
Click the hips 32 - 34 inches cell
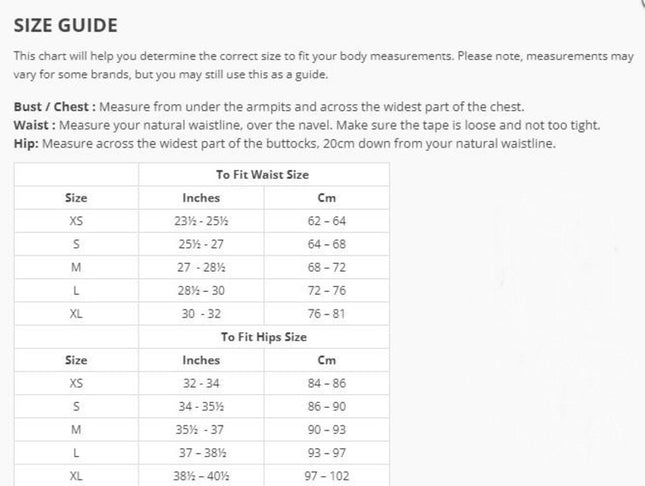click(x=201, y=384)
